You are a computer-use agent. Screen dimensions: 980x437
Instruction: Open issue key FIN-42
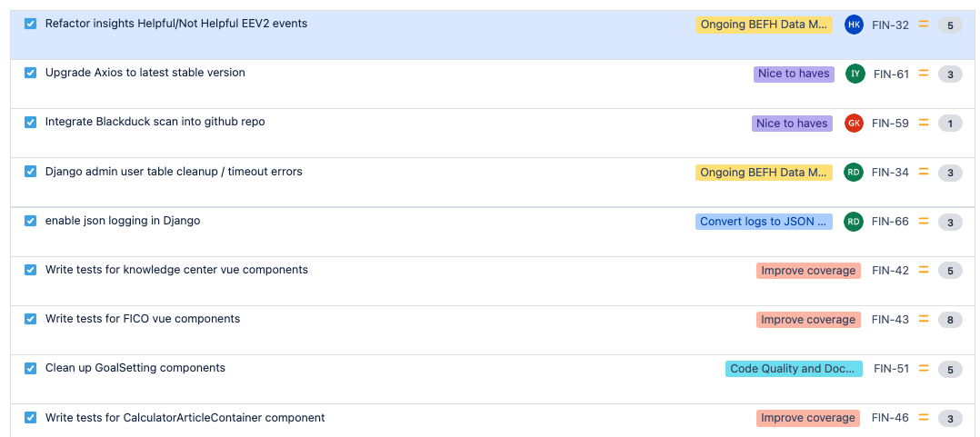[890, 271]
